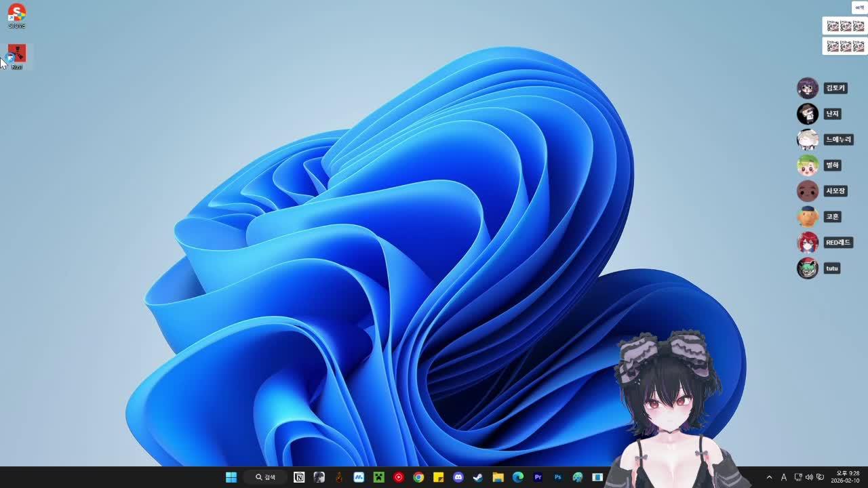
Task: Open Adobe Photoshop on the taskbar
Action: [x=557, y=476]
